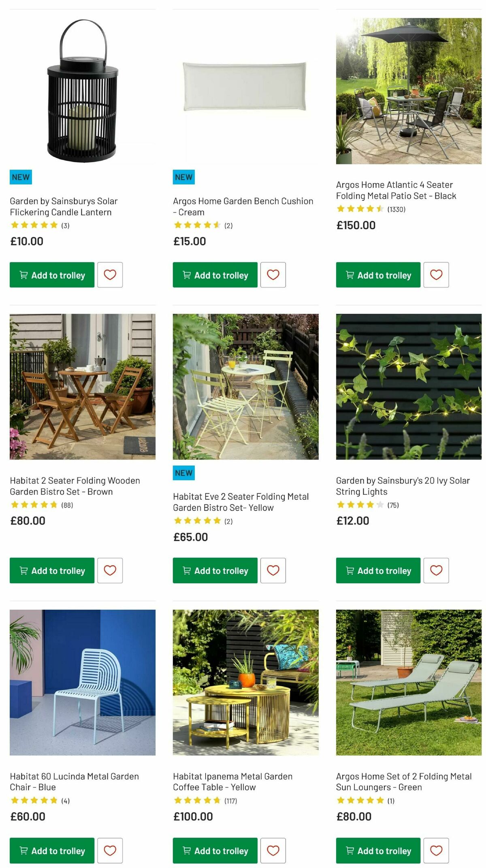This screenshot has height=868, width=486.
Task: Open the Ivy Solar String Lights product page
Action: (x=403, y=486)
